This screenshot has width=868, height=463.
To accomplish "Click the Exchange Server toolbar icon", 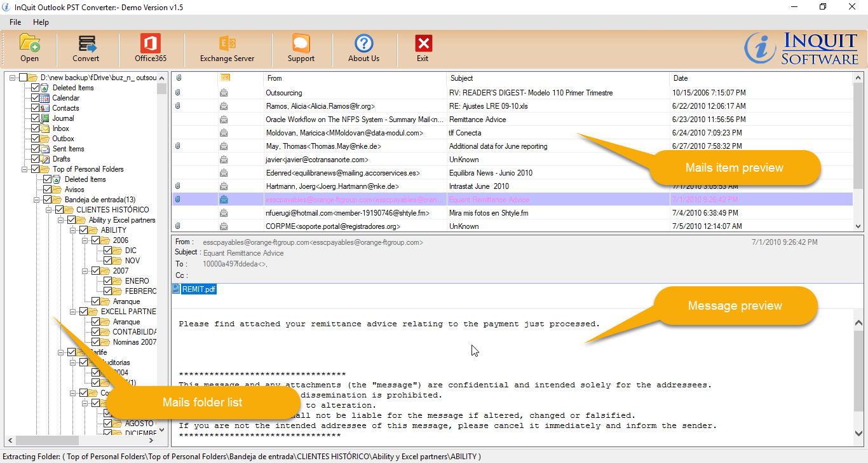I will tap(227, 49).
